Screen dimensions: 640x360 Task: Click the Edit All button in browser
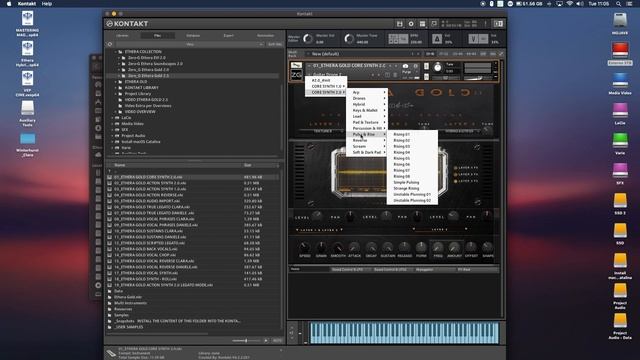click(275, 44)
